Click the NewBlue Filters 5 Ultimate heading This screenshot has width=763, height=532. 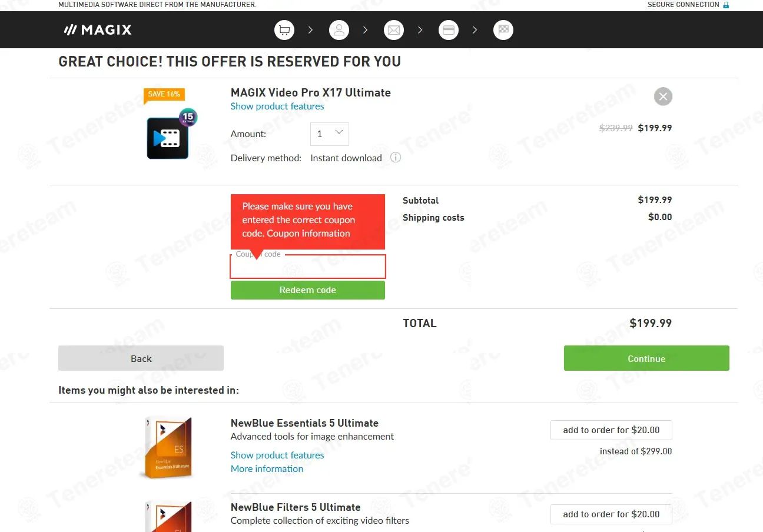296,507
